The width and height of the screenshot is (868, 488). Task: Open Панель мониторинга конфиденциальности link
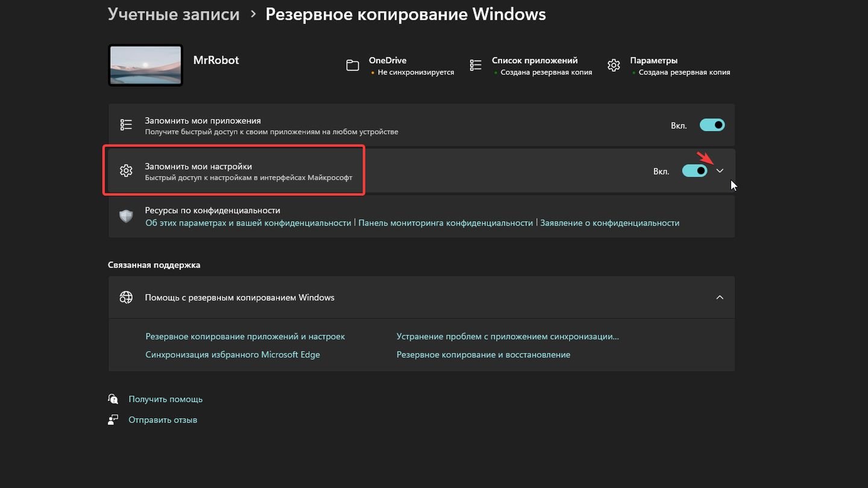pos(445,223)
